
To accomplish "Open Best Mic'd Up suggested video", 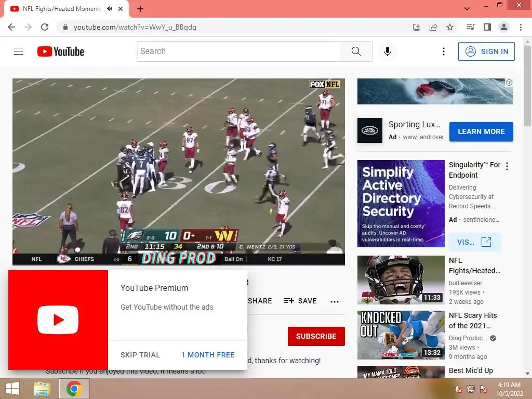I will pyautogui.click(x=471, y=371).
